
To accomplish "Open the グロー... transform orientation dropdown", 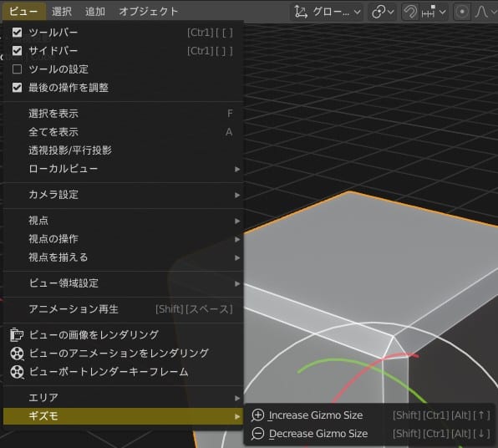I will 328,12.
